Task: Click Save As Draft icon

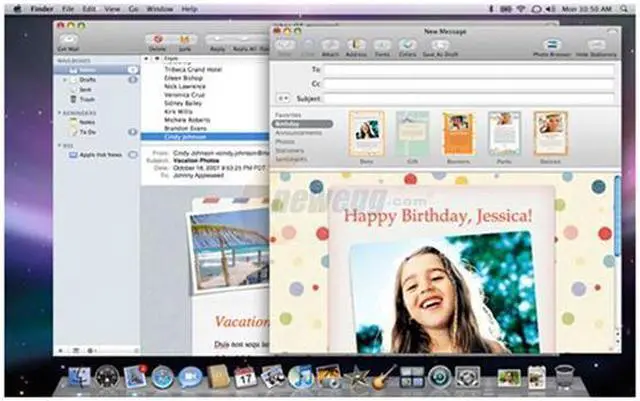Action: pyautogui.click(x=440, y=47)
